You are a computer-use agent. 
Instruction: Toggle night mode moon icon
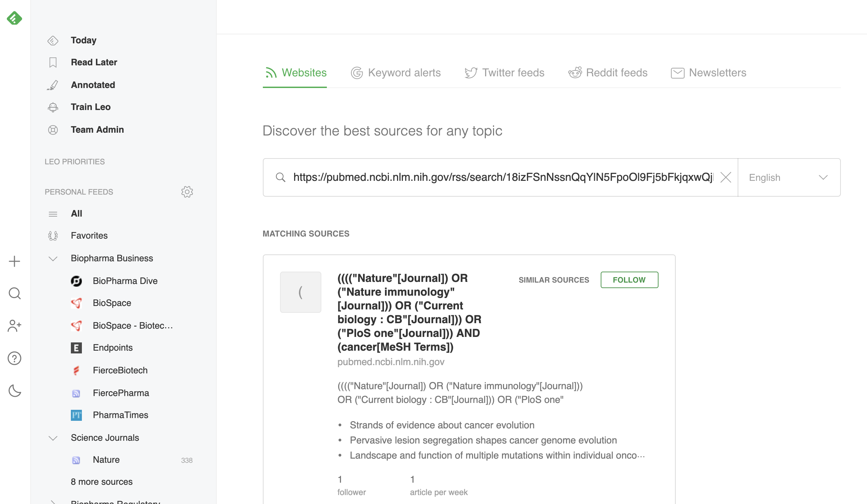click(x=14, y=391)
